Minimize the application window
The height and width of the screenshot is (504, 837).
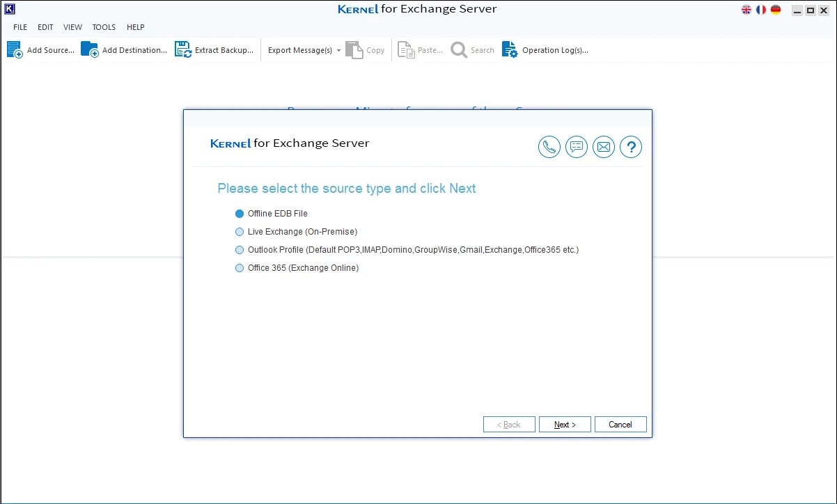pos(797,10)
